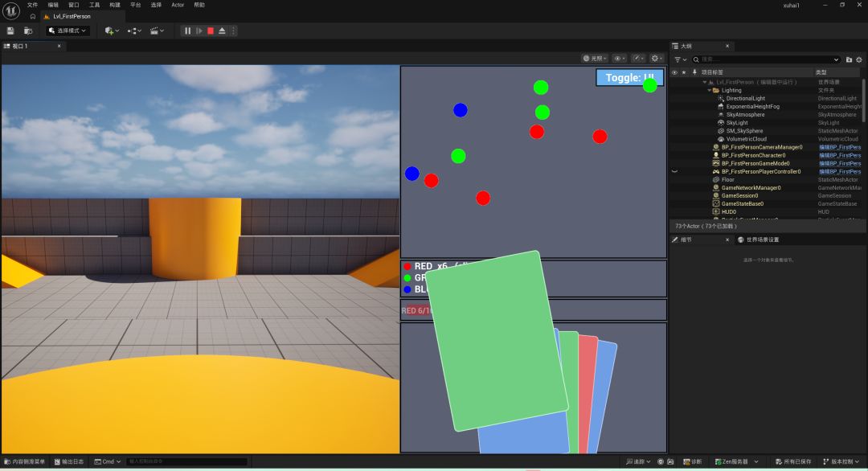The image size is (868, 471).
Task: Click the VolumetricCloud actor icon
Action: click(x=721, y=139)
